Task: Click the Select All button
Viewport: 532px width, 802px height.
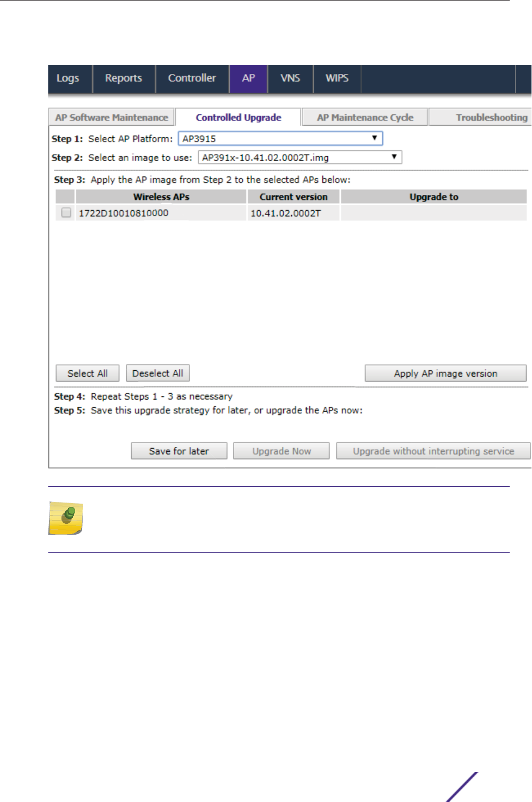Action: click(x=88, y=374)
